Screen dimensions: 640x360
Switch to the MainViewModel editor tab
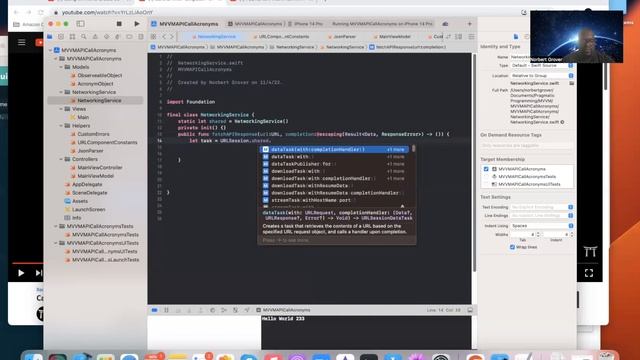(x=393, y=37)
